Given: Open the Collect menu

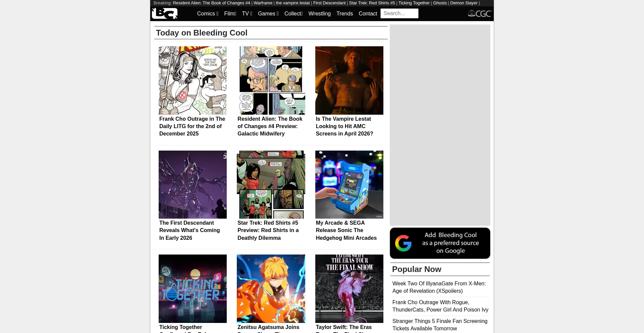Looking at the screenshot, I should (x=293, y=14).
